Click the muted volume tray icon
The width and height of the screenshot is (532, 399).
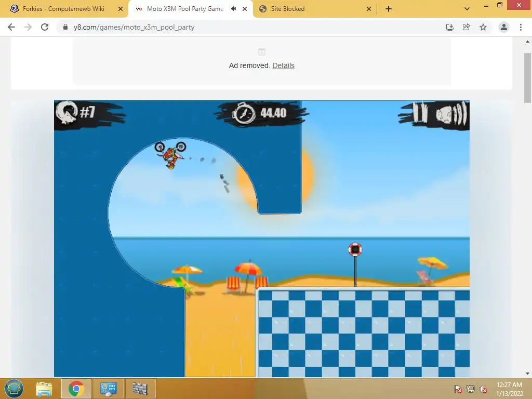tap(483, 389)
